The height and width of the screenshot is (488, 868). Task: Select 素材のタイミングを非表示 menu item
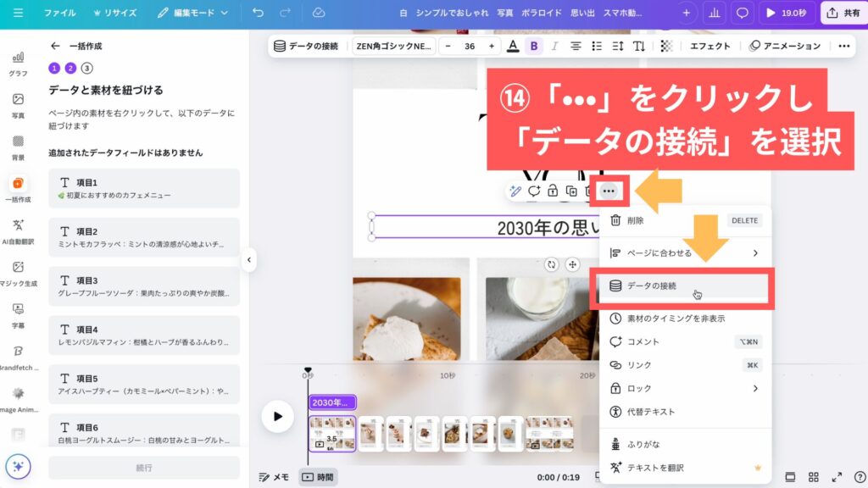tap(685, 319)
